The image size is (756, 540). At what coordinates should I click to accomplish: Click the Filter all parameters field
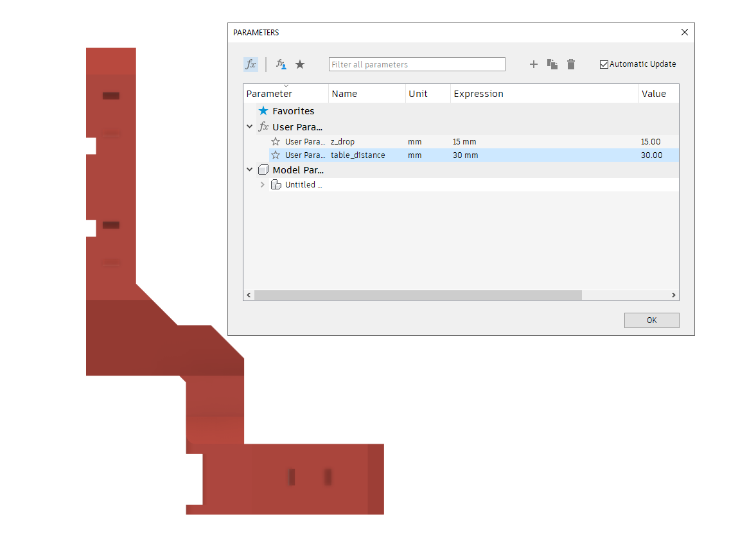[417, 64]
